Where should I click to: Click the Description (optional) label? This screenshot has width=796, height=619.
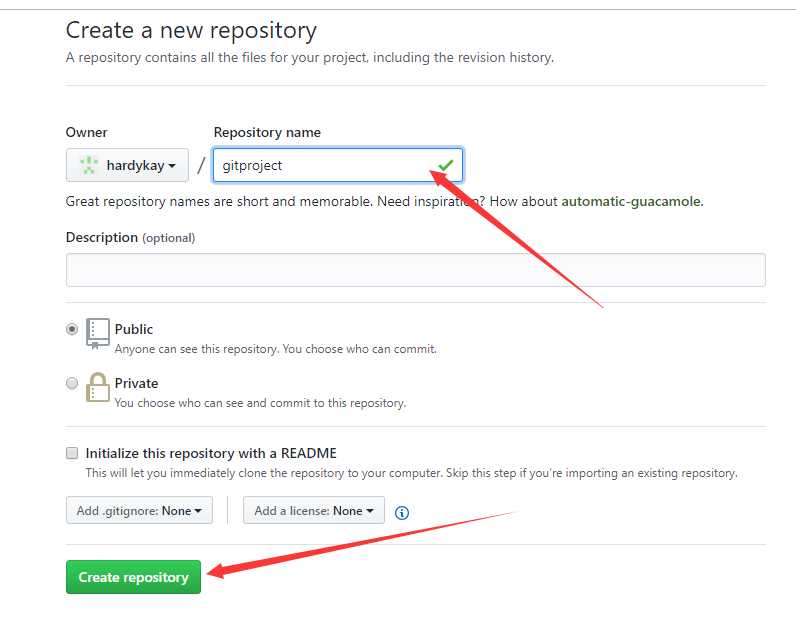coord(130,237)
